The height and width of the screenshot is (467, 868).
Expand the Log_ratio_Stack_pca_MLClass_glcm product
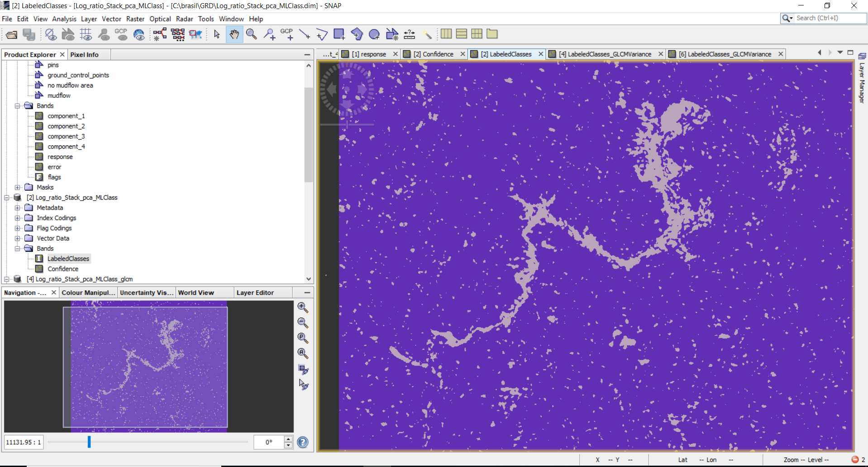click(7, 279)
